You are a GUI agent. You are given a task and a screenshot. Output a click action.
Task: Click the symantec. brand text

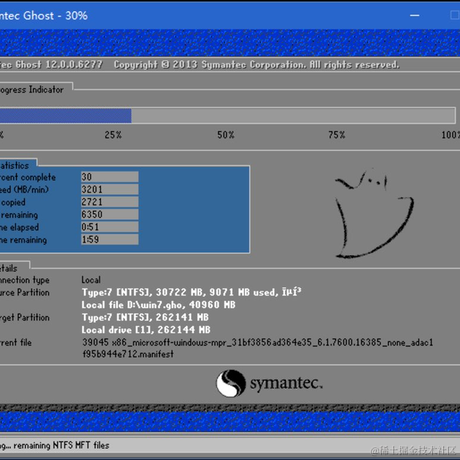(286, 383)
